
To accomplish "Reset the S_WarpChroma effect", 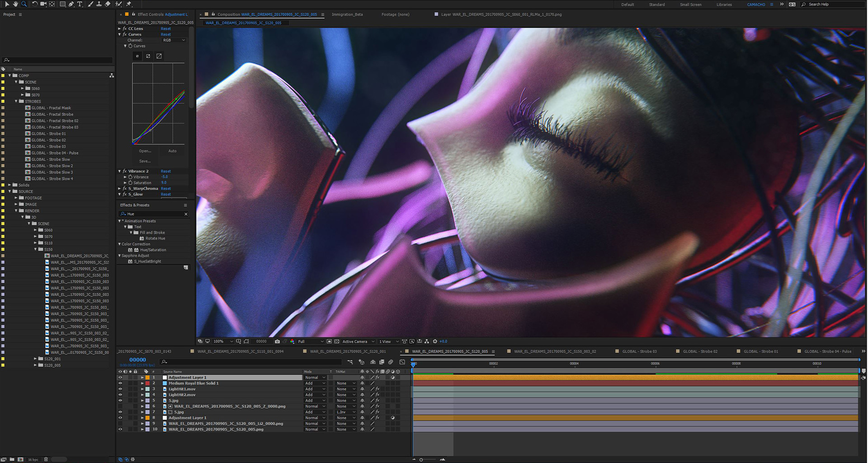I will [x=166, y=188].
